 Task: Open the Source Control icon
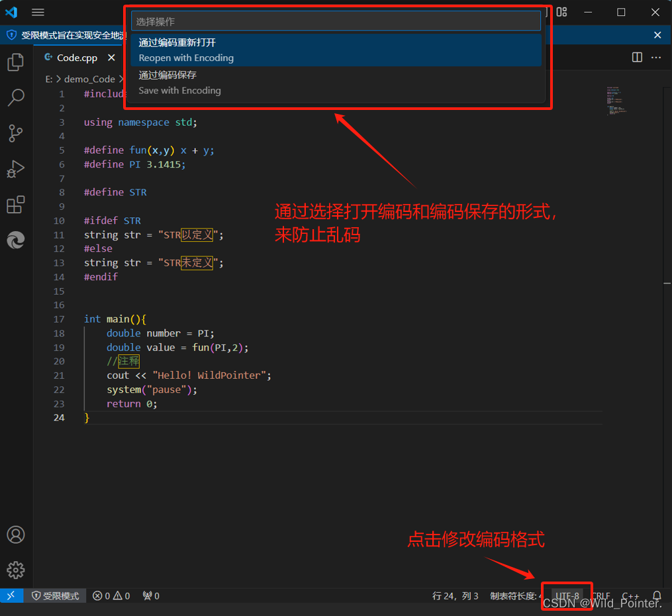tap(16, 133)
